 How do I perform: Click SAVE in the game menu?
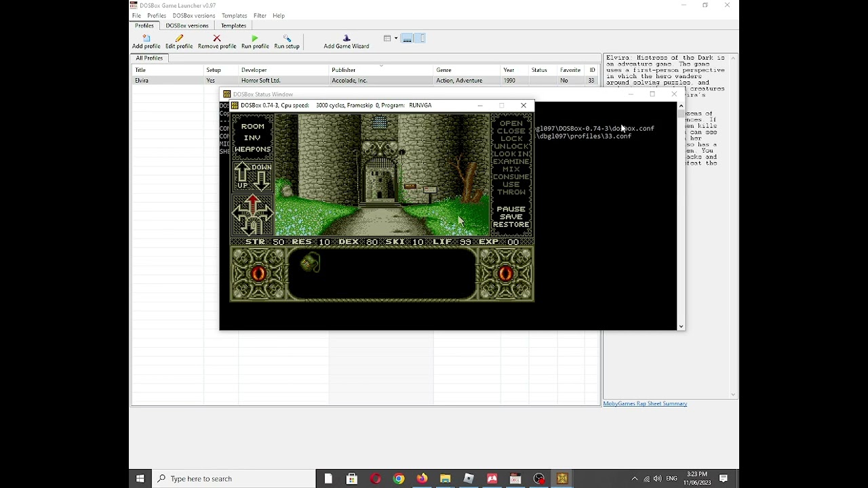511,217
